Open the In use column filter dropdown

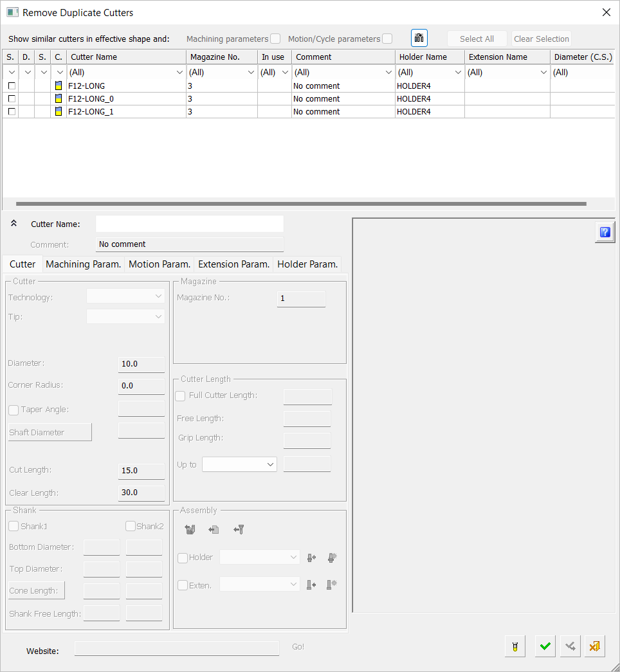285,73
